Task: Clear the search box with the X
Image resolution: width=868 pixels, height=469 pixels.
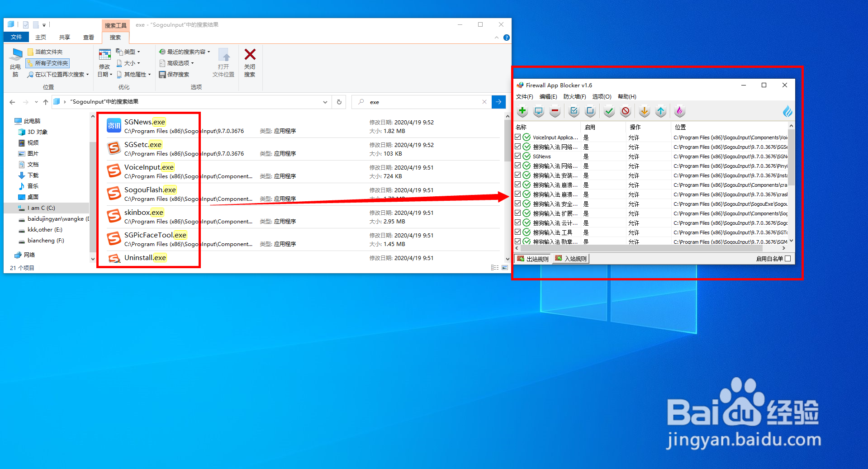Action: click(484, 102)
